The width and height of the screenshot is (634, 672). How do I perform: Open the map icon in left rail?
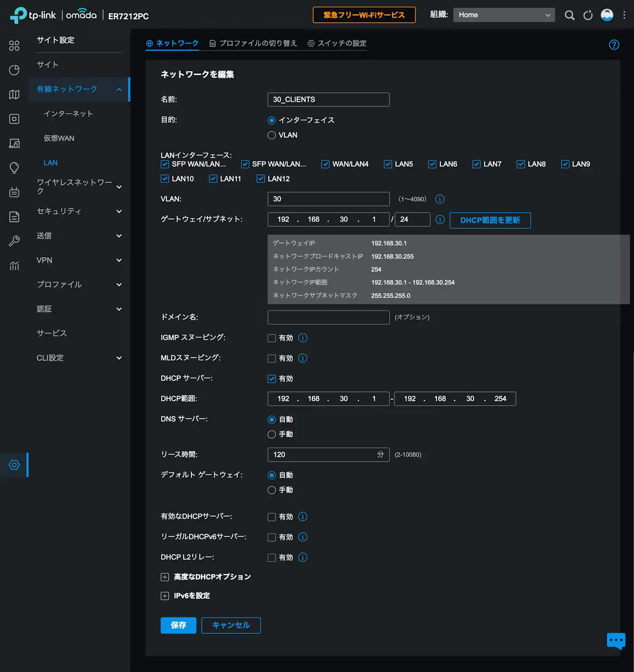tap(14, 94)
